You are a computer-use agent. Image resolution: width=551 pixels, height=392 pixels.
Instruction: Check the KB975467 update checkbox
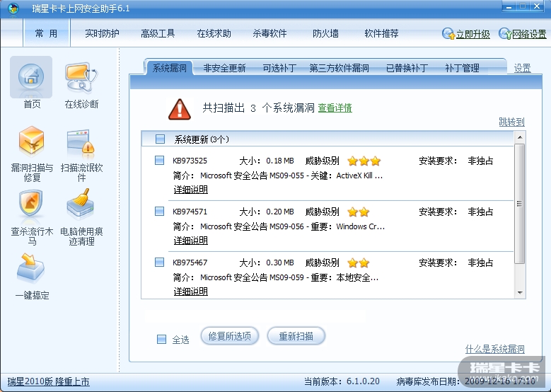point(160,263)
